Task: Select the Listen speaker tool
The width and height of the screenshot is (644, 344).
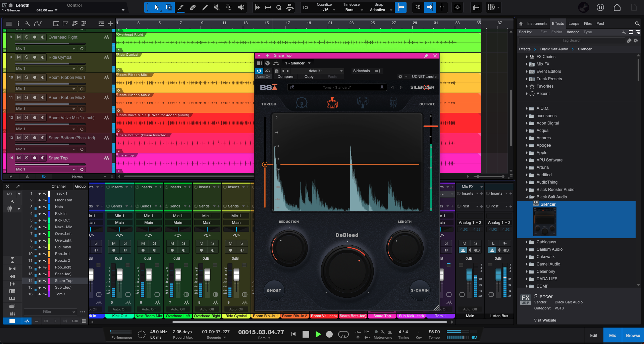Action: [x=241, y=7]
